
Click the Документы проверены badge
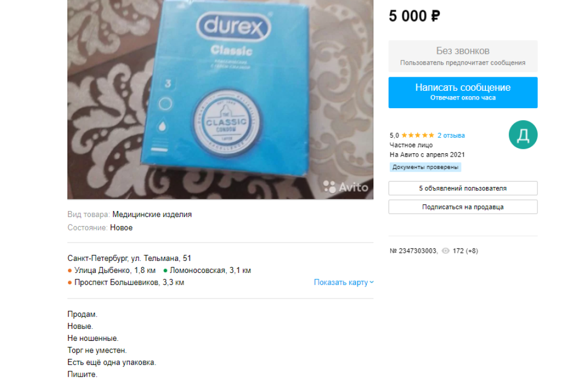pyautogui.click(x=425, y=167)
